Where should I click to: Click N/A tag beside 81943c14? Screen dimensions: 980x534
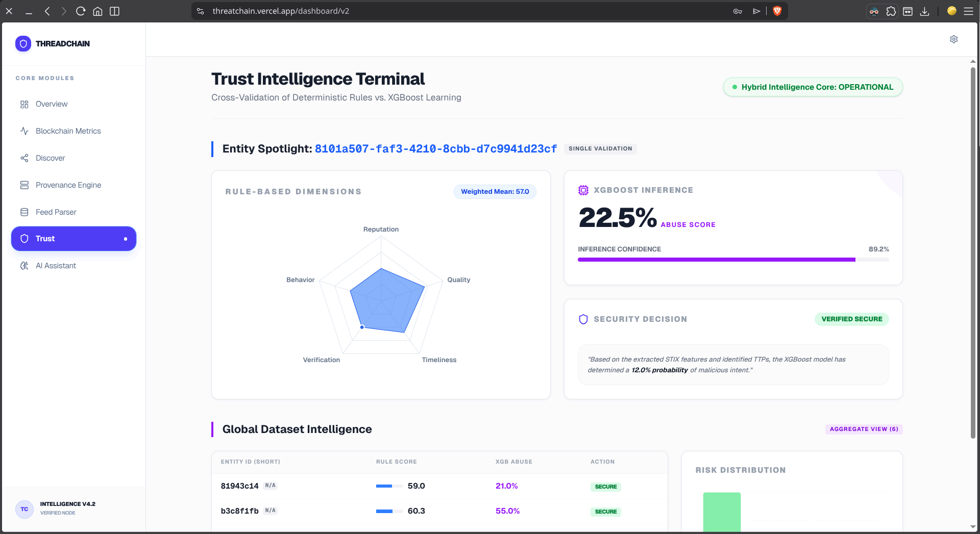271,486
